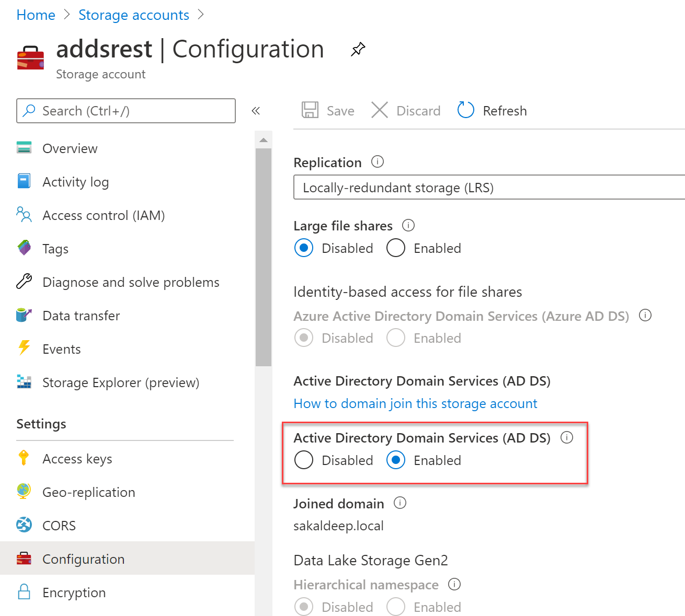The width and height of the screenshot is (685, 616).
Task: Click the Activity log book icon
Action: click(24, 181)
